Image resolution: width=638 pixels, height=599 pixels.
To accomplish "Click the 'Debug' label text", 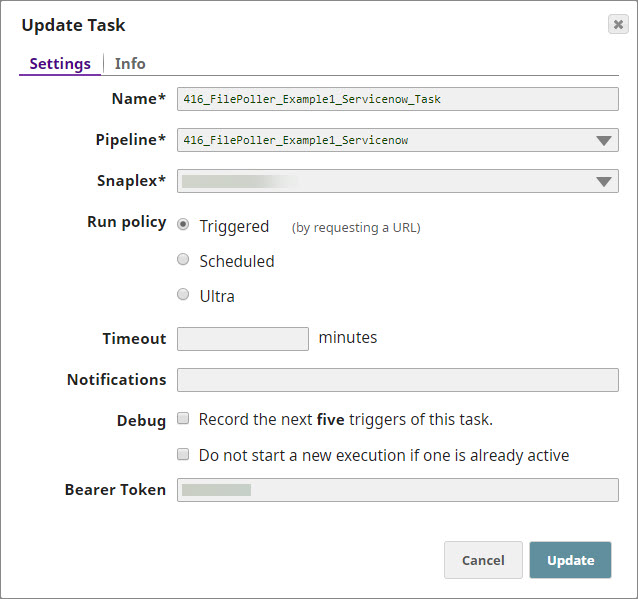I will [141, 421].
